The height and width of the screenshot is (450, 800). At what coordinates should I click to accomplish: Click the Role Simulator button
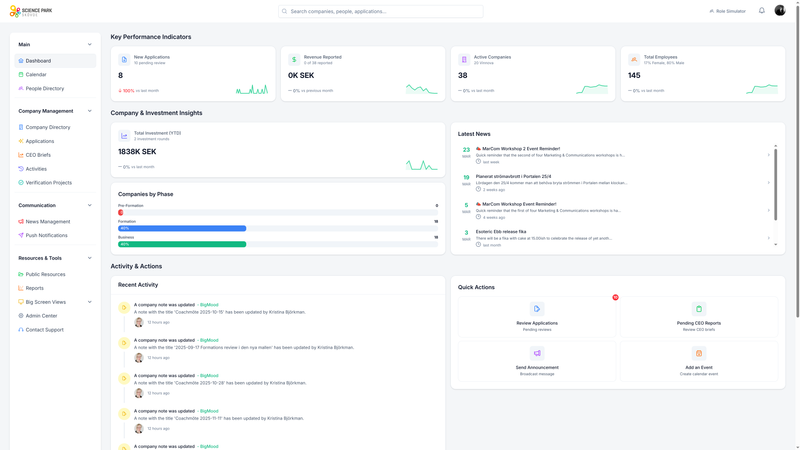(728, 11)
